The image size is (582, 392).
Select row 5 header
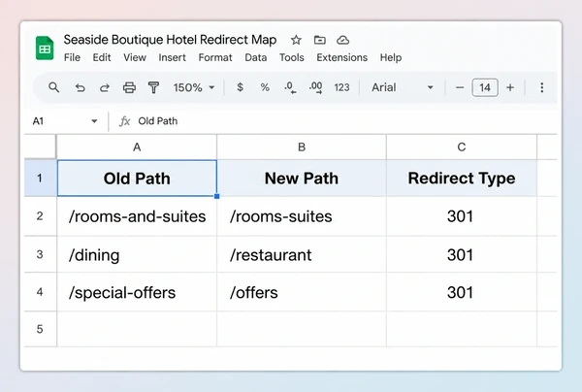[40, 329]
